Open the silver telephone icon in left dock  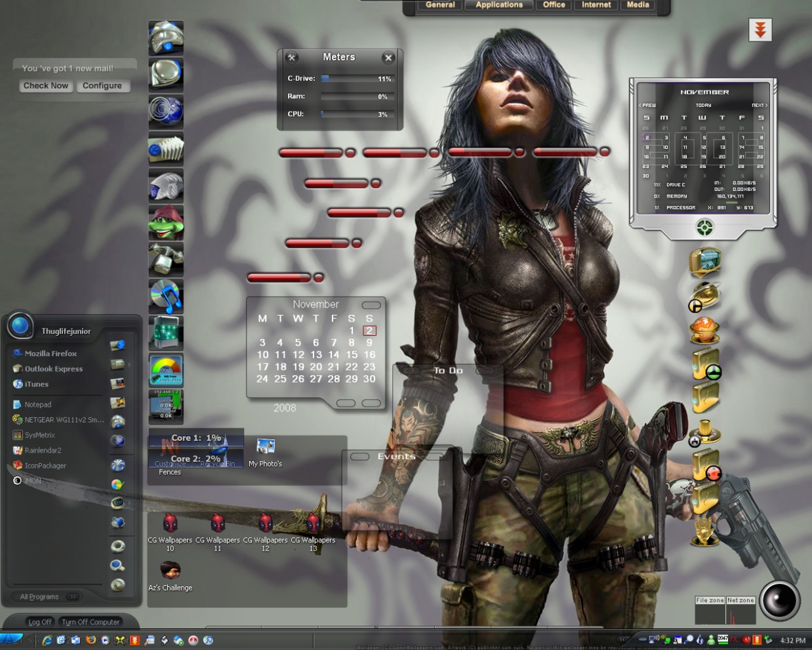click(x=166, y=258)
